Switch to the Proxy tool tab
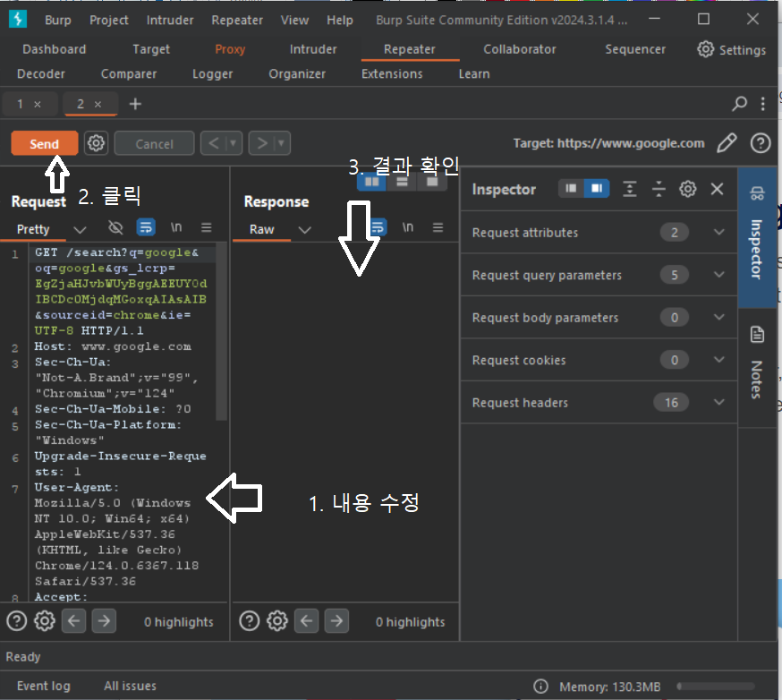This screenshot has height=700, width=782. click(230, 49)
